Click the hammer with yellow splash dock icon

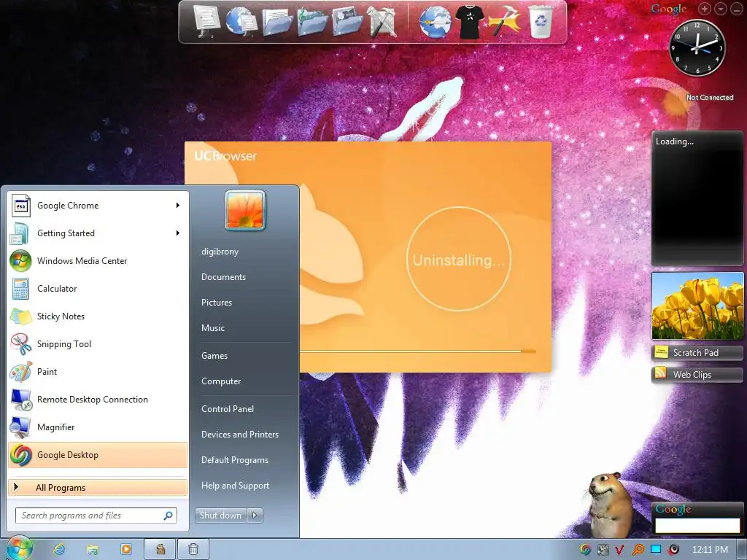point(504,22)
